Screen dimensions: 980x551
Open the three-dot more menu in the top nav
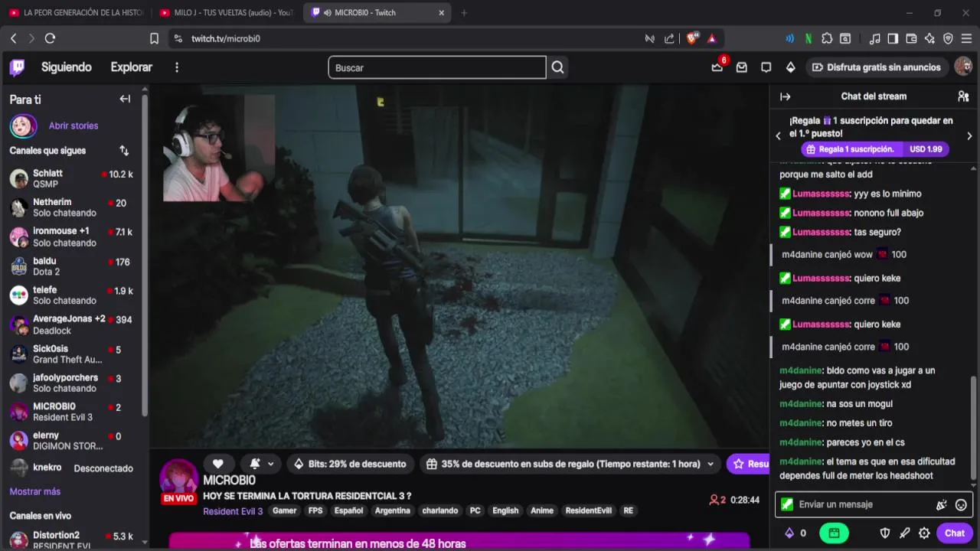pos(177,67)
